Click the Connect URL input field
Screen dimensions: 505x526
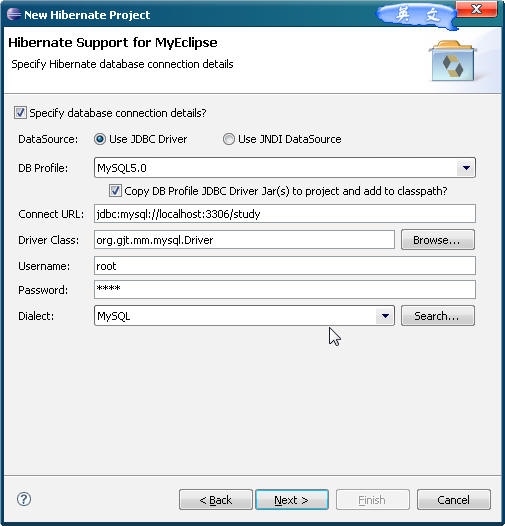285,214
